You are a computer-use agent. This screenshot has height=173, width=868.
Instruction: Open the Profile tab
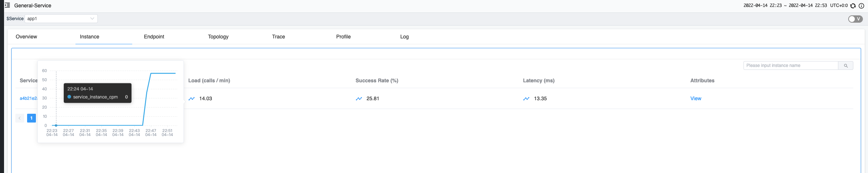tap(344, 37)
